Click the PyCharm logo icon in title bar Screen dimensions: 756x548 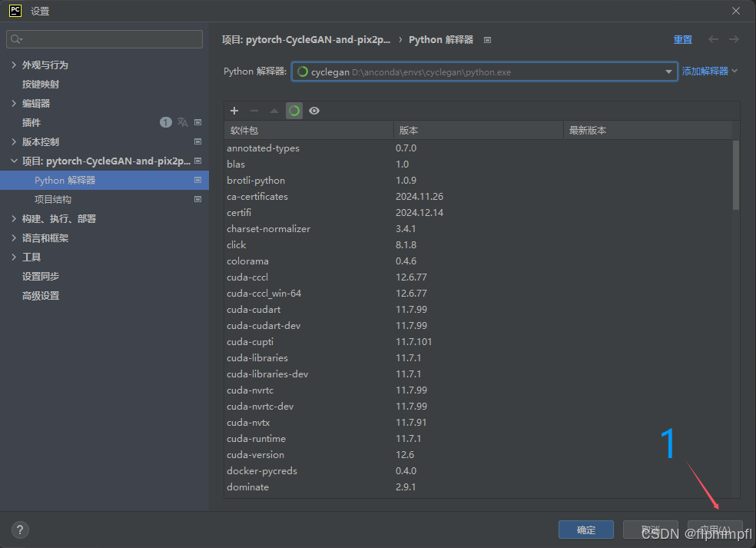coord(15,11)
